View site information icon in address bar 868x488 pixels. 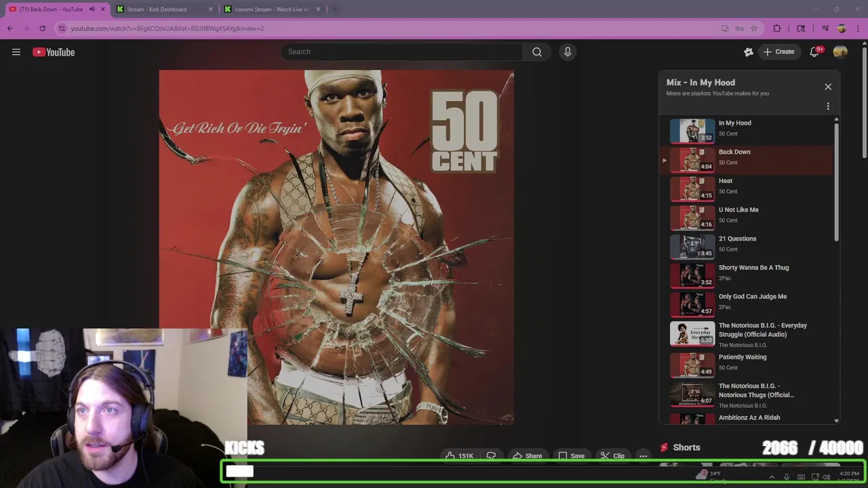(62, 28)
